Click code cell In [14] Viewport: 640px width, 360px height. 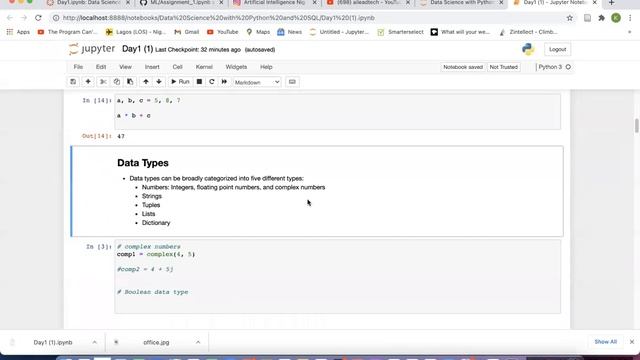(338, 112)
